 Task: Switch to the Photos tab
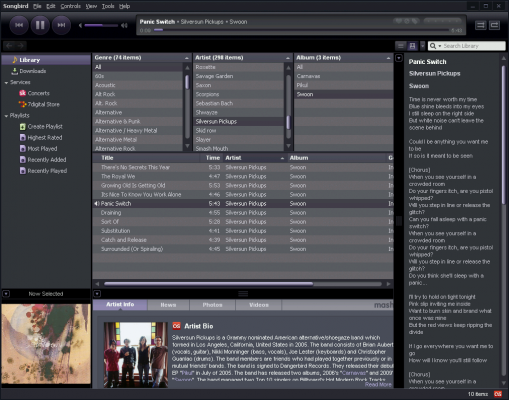coord(212,305)
